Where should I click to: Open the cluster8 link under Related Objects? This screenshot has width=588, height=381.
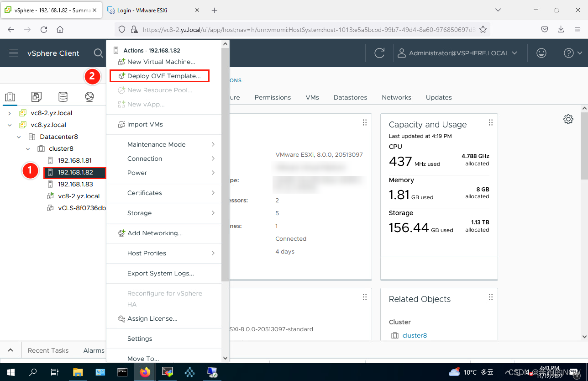point(415,335)
